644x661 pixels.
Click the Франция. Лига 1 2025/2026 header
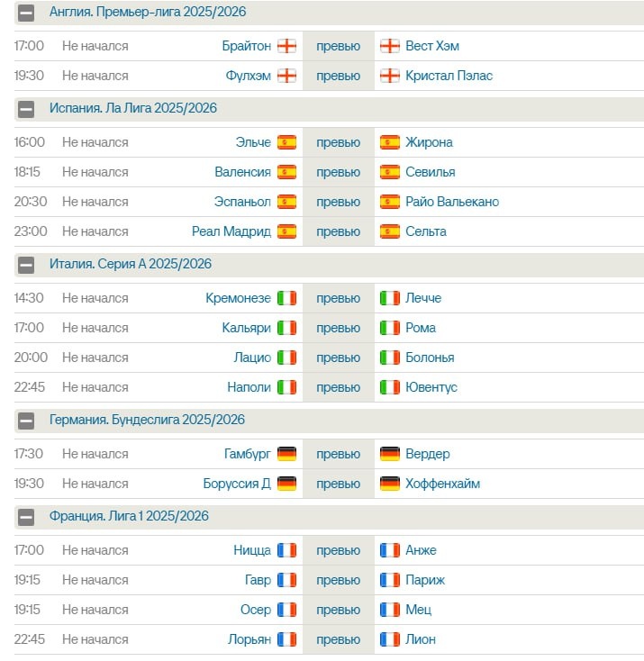click(129, 517)
